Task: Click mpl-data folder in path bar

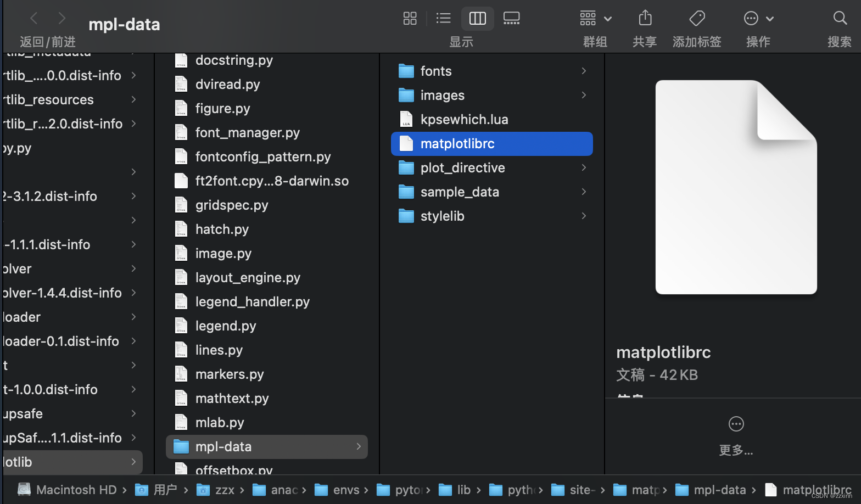Action: click(x=711, y=490)
